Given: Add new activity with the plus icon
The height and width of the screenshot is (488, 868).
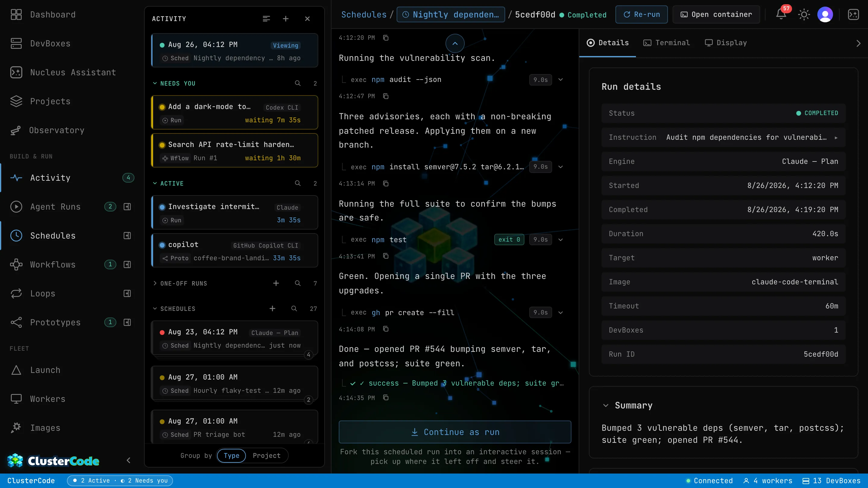Looking at the screenshot, I should 285,19.
